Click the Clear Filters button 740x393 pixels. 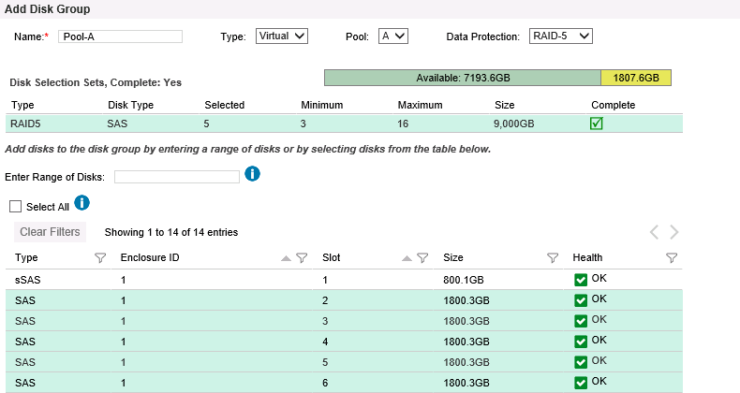50,232
